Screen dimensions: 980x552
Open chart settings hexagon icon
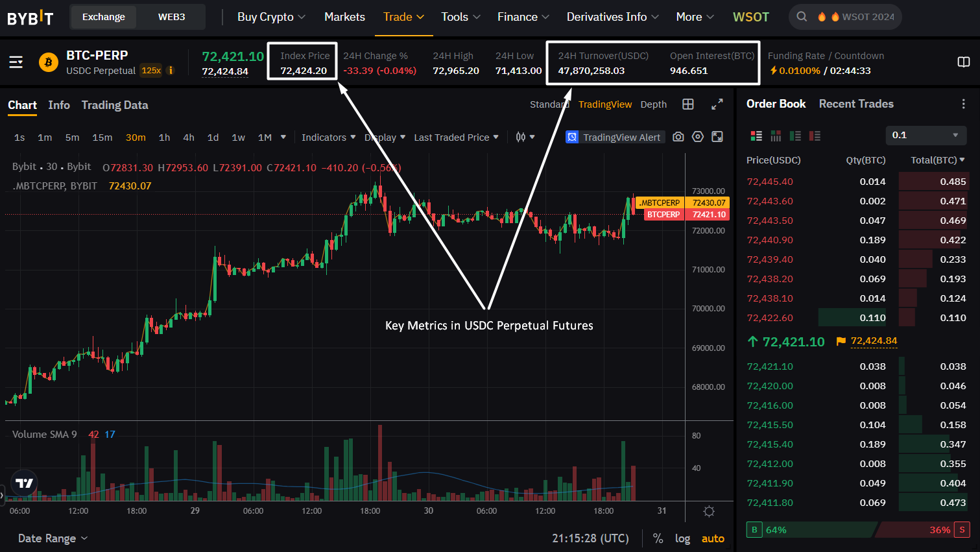coord(698,137)
